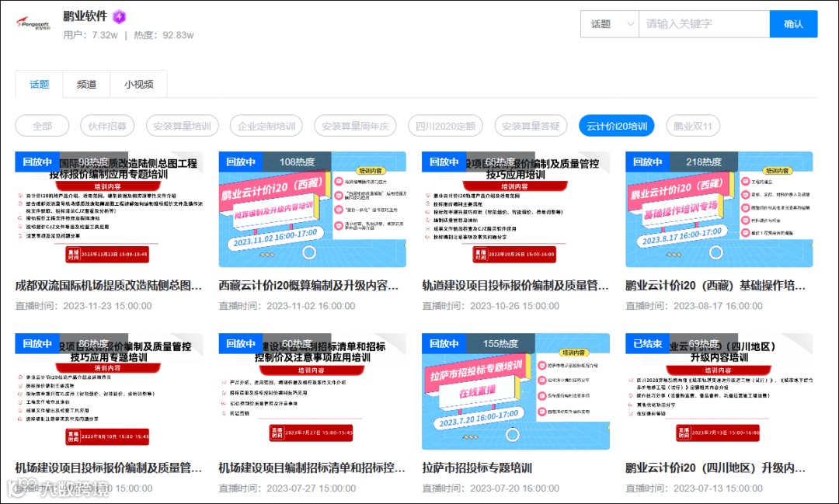The height and width of the screenshot is (504, 839).
Task: Click the 拉萨市招投标专题培训 title text
Action: pos(477,468)
